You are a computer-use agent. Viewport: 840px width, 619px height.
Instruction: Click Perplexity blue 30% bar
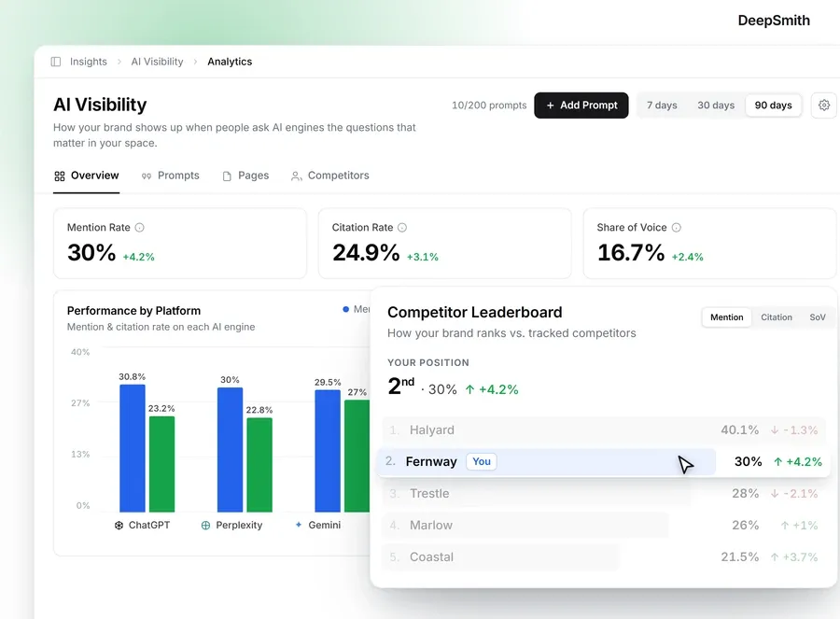point(230,450)
